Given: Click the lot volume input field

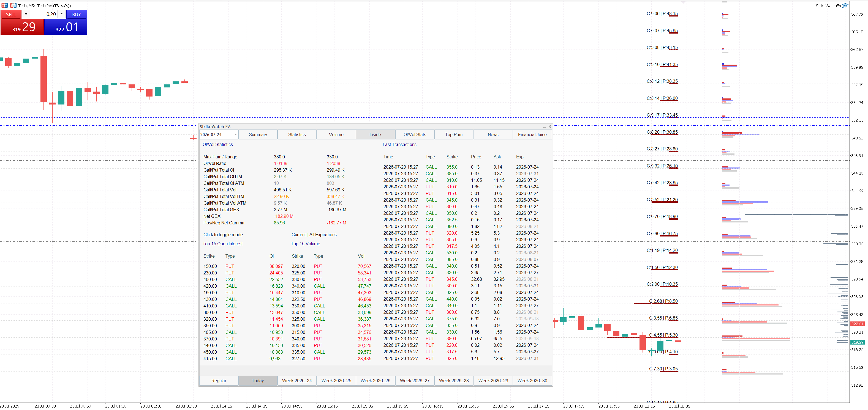Looking at the screenshot, I should (x=44, y=14).
